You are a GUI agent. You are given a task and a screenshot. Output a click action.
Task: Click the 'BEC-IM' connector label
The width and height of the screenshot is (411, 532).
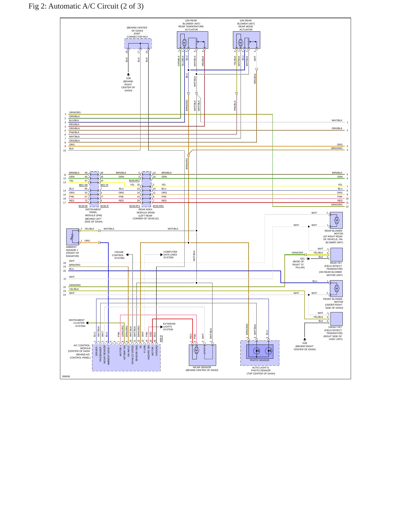click(x=83, y=185)
